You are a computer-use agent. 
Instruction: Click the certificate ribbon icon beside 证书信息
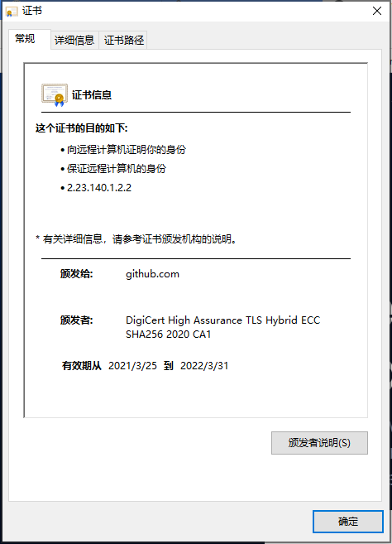55,94
